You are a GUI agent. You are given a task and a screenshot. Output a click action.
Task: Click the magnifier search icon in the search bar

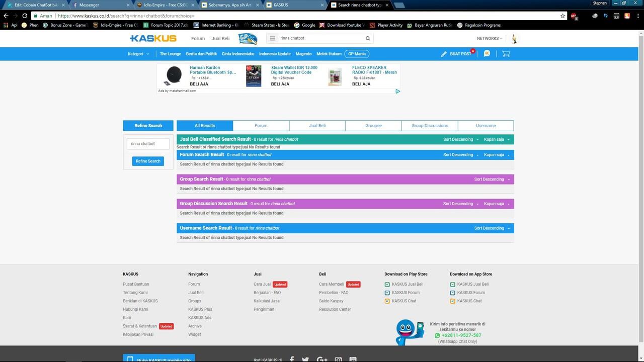368,38
